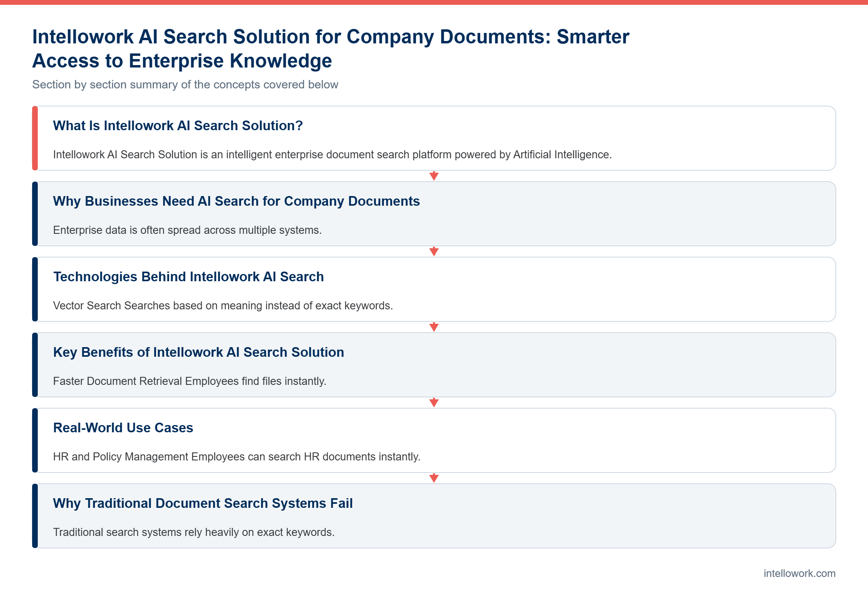Click the text 'Enterprise data is often spread across multiple systems.'
The image size is (868, 593).
point(187,230)
